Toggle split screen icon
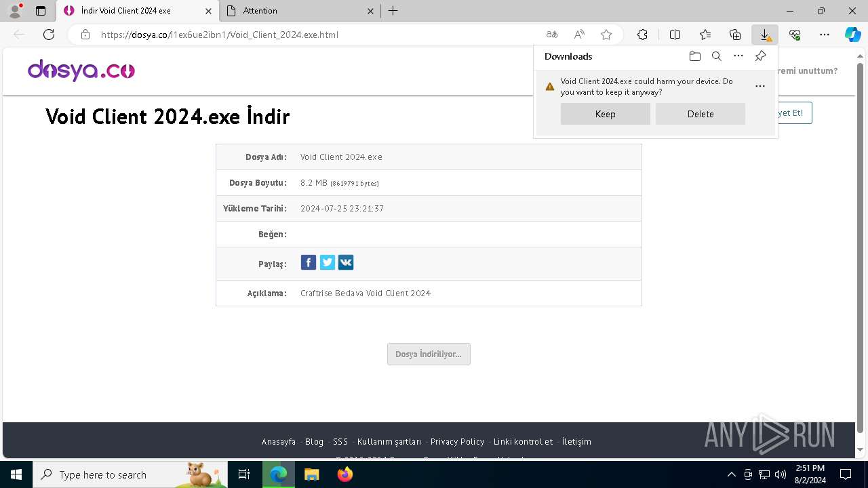868x488 pixels. [x=675, y=35]
